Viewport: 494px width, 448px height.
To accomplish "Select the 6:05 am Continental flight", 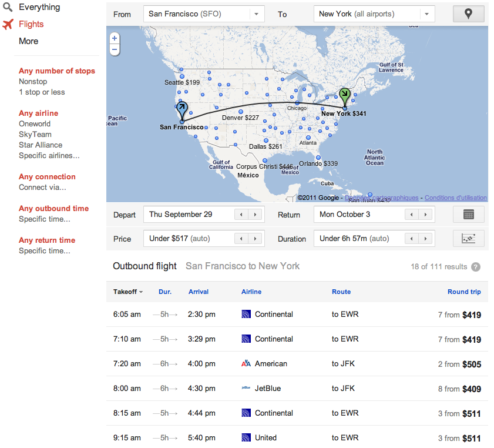I will tap(297, 315).
